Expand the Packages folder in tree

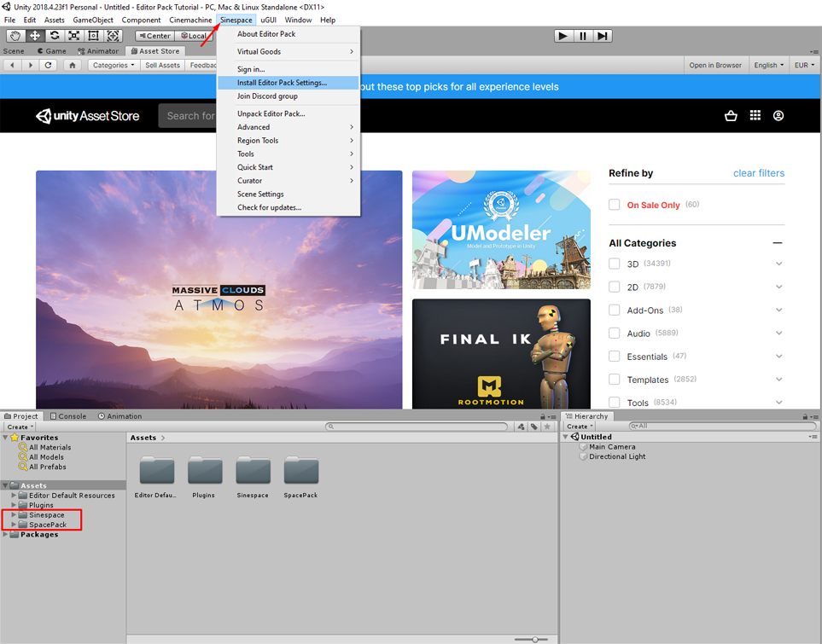[5, 535]
